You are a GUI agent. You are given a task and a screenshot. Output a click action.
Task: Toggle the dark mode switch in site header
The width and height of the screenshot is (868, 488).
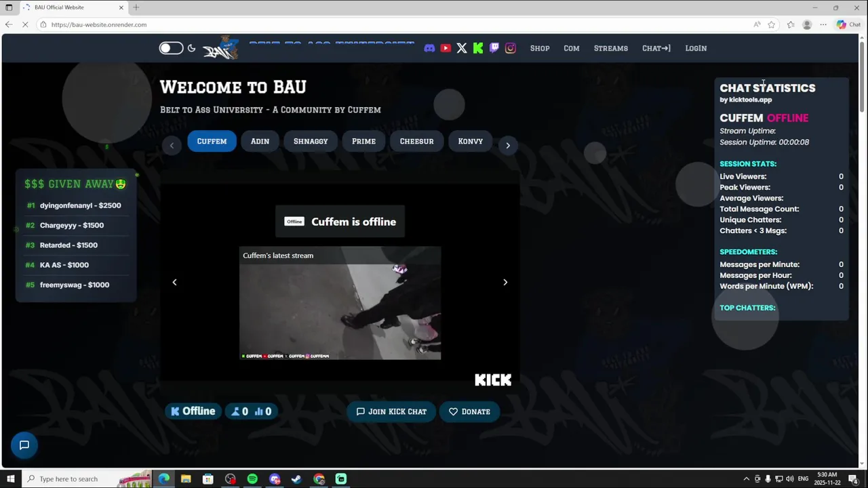tap(171, 48)
